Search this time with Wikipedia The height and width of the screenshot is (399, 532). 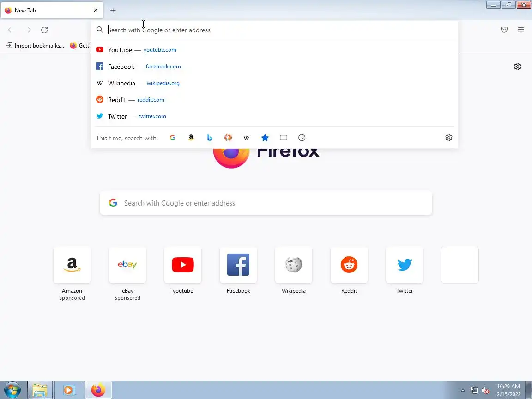pyautogui.click(x=246, y=138)
